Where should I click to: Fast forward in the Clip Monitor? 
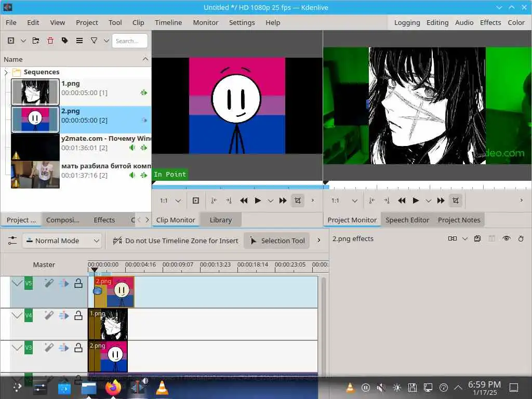283,201
